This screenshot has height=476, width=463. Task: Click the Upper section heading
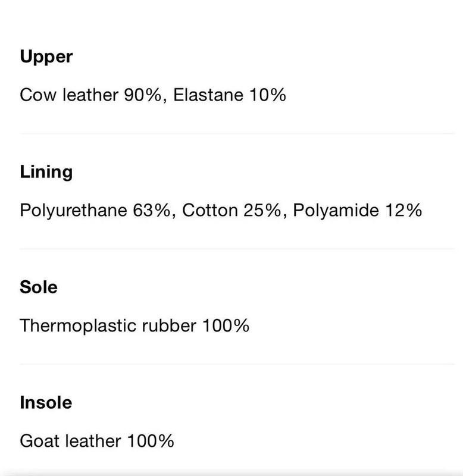tap(46, 57)
